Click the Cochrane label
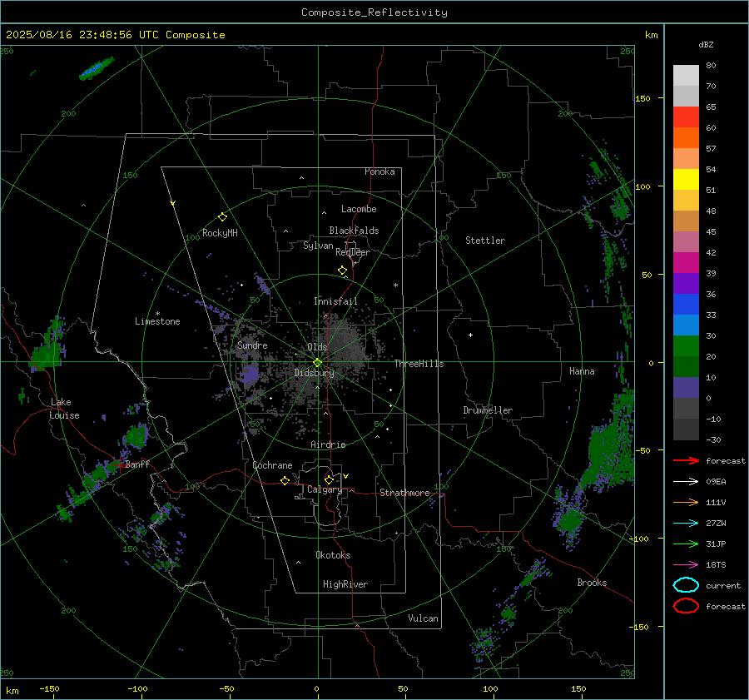Viewport: 749px width, 700px height. coord(272,465)
